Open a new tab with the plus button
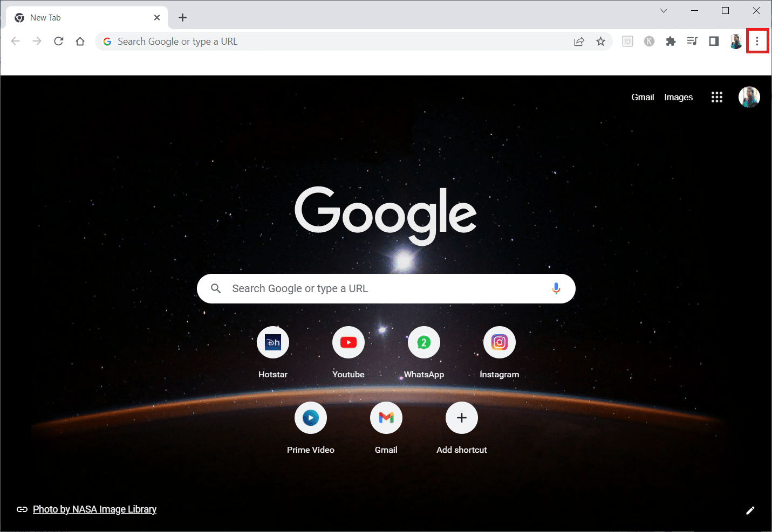772x532 pixels. [x=183, y=18]
